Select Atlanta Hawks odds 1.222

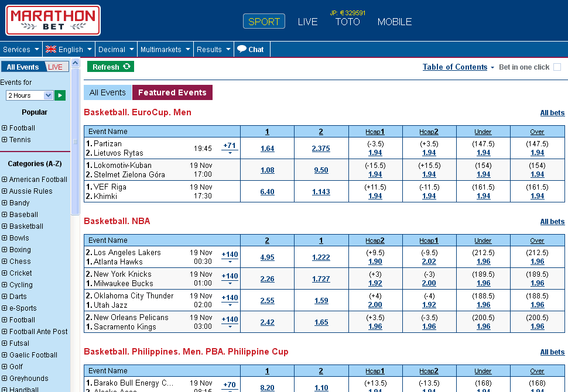tap(321, 257)
